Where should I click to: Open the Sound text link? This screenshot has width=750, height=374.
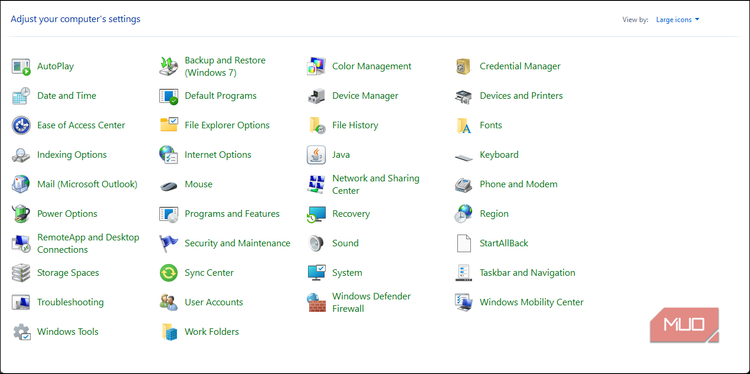tap(345, 243)
